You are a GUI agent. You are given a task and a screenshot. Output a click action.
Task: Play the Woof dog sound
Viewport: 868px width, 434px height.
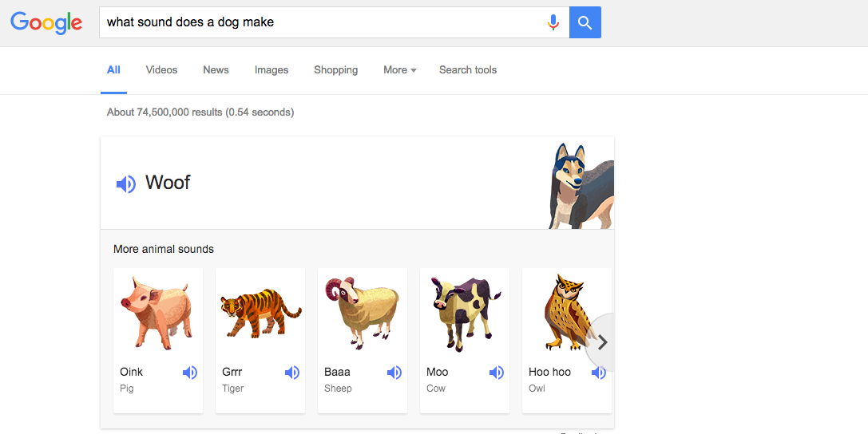point(126,184)
